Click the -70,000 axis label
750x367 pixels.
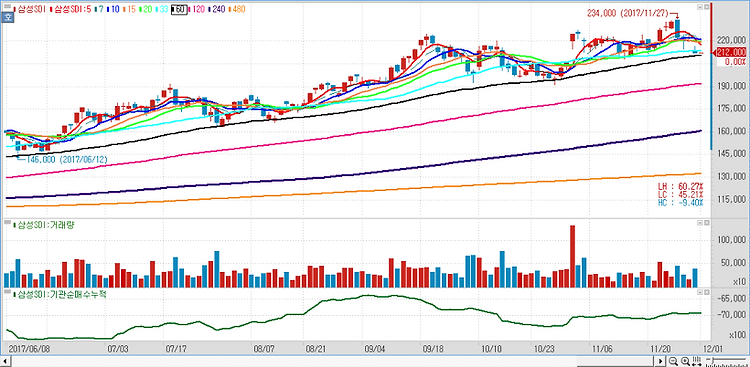pyautogui.click(x=732, y=315)
